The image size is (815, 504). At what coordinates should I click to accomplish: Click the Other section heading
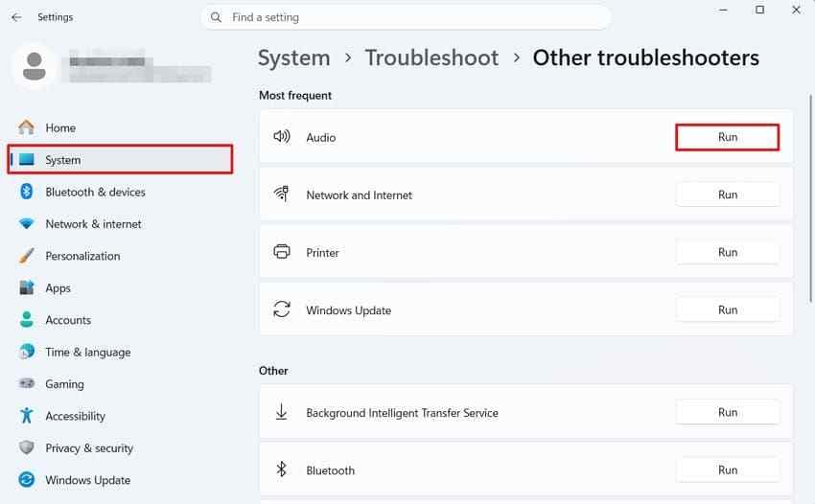273,371
